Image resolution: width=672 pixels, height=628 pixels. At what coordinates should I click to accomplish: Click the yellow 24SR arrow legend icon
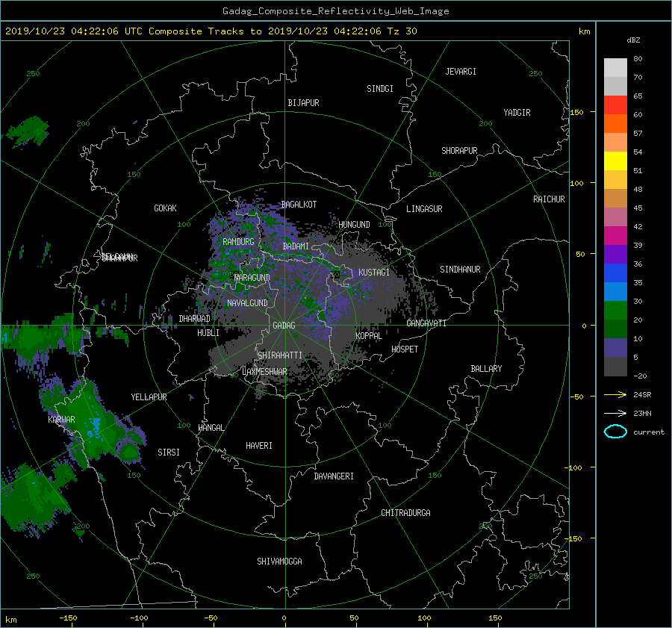(615, 394)
